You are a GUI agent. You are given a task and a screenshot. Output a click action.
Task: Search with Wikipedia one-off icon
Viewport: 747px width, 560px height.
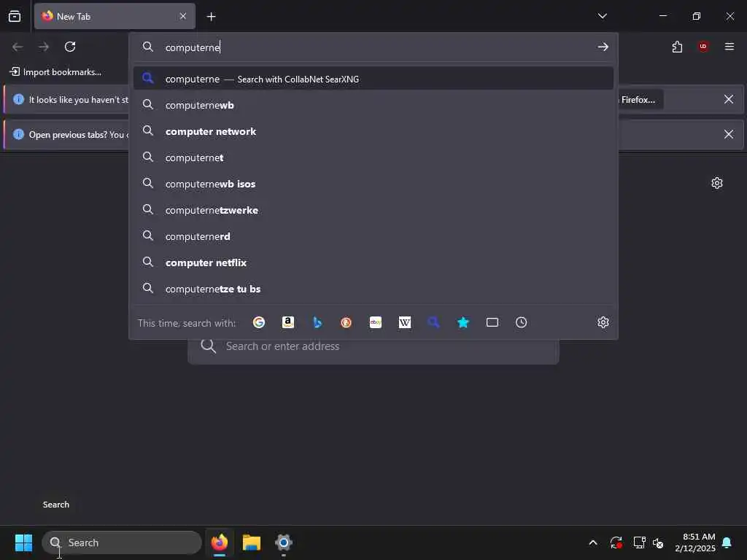pos(404,322)
